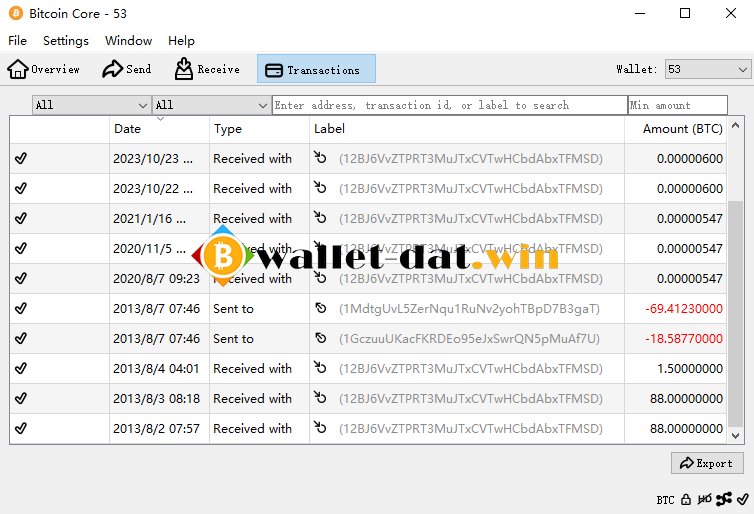Click the scroll up arrow of the transaction list
This screenshot has height=514, width=754.
click(735, 125)
